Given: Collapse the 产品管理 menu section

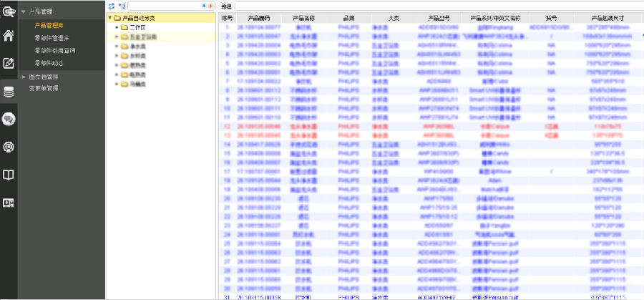Looking at the screenshot, I should tap(24, 13).
